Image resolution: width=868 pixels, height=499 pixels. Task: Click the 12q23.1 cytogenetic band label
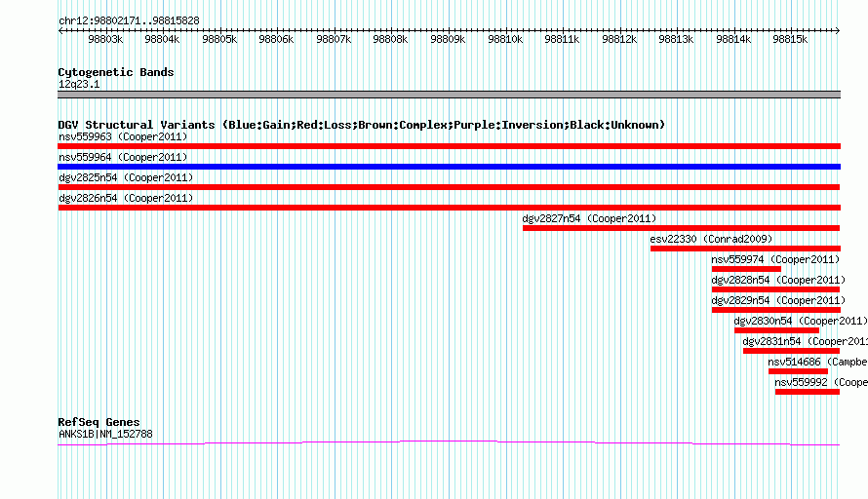pos(79,84)
